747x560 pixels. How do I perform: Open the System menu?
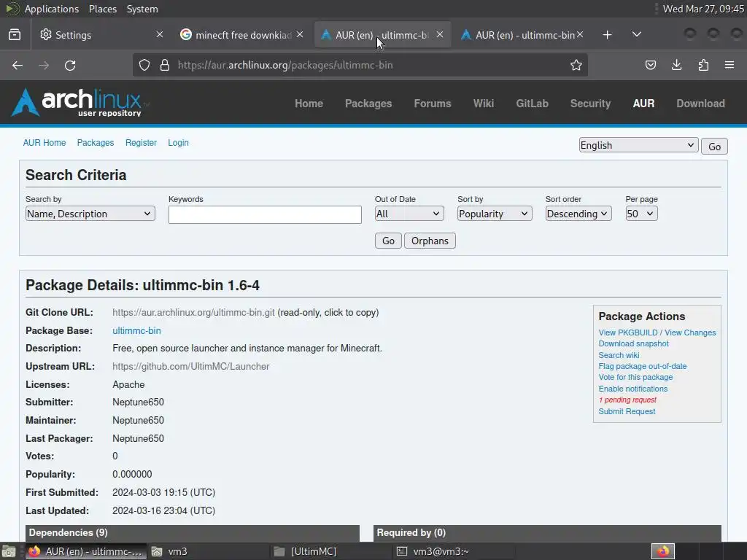tap(142, 9)
